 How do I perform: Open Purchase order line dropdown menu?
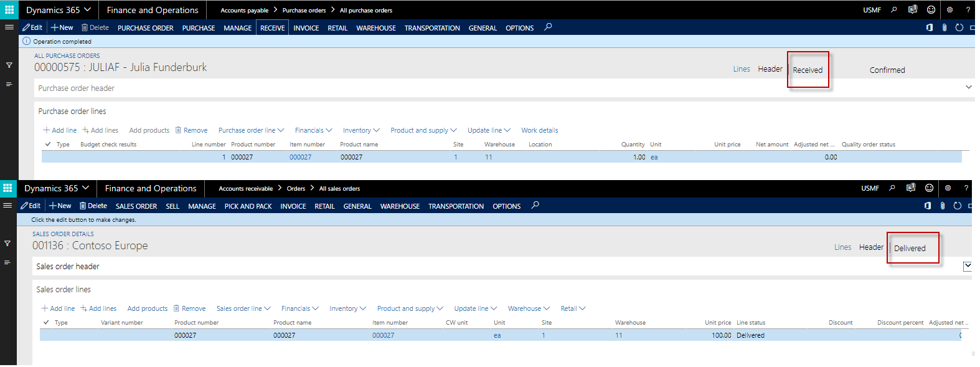pyautogui.click(x=251, y=130)
